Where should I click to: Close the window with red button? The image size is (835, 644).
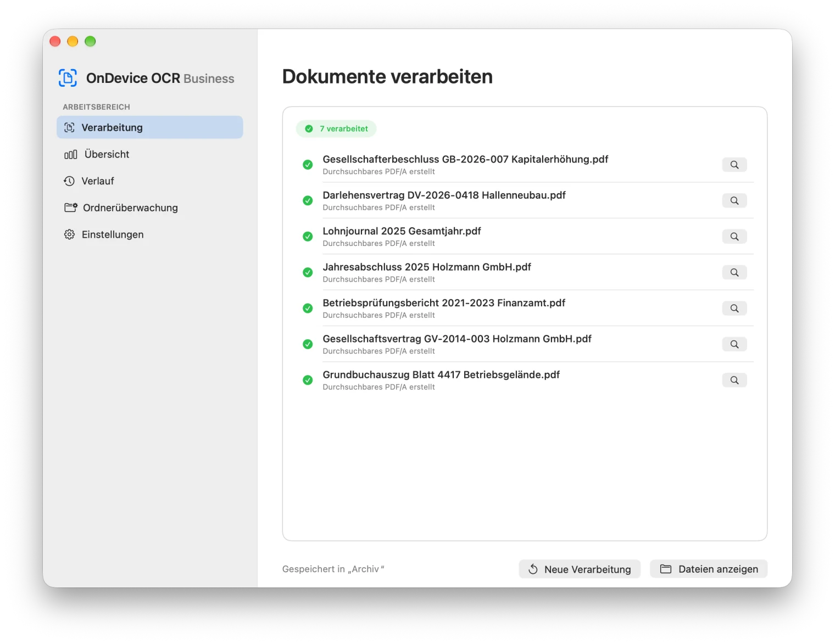55,41
